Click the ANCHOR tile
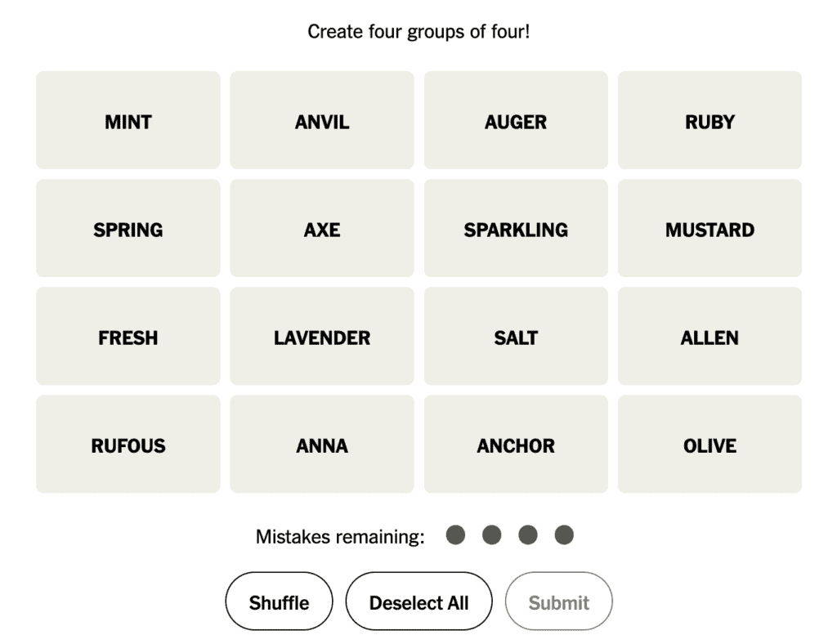This screenshot has height=644, width=837. [x=516, y=445]
